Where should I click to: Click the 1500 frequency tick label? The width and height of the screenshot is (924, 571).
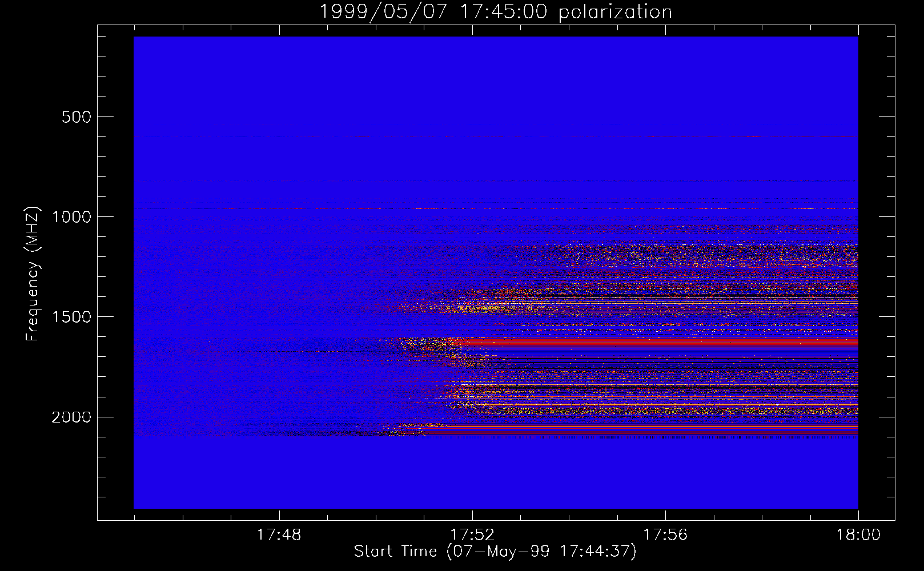click(x=71, y=317)
